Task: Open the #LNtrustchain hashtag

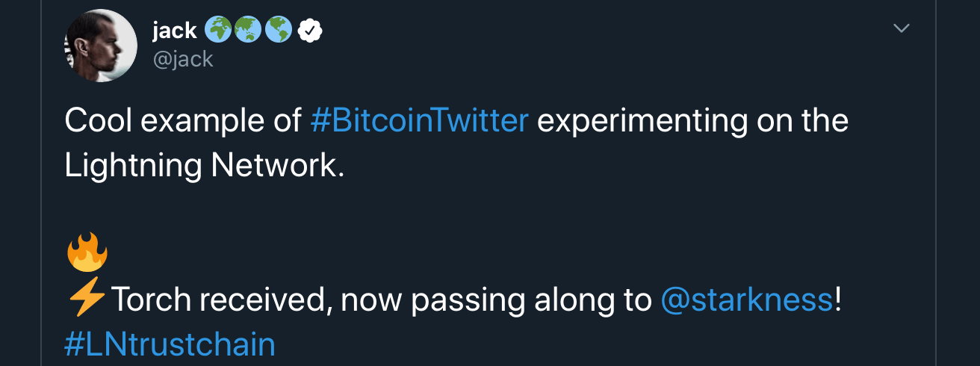Action: click(x=170, y=344)
